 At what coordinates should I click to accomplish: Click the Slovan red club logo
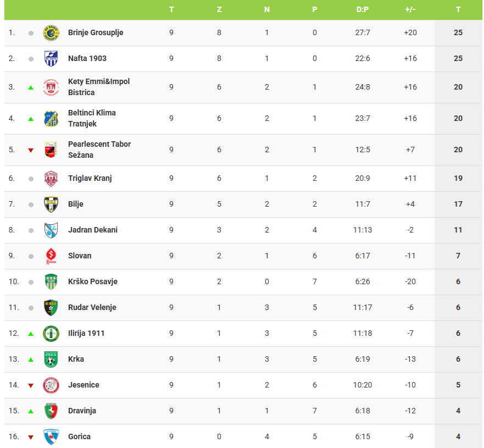click(x=51, y=256)
